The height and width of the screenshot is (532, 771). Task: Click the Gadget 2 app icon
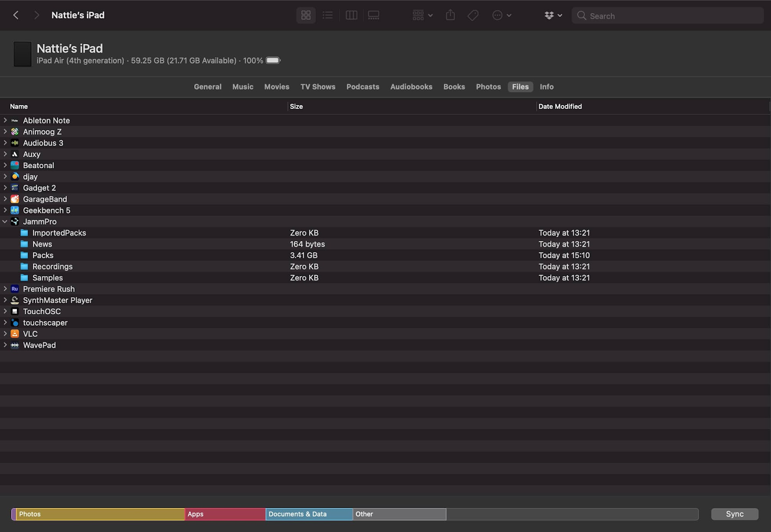point(15,188)
